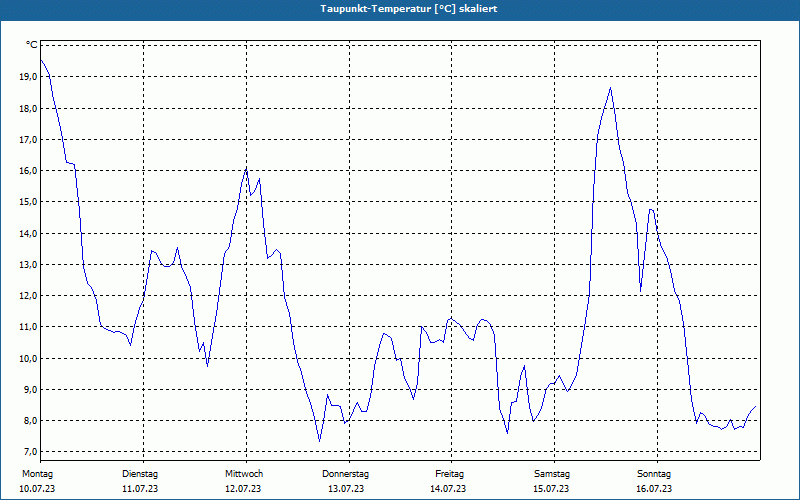Click the chart title 'Taupunkt-Temperatur [°C] skaliert'

pos(409,9)
